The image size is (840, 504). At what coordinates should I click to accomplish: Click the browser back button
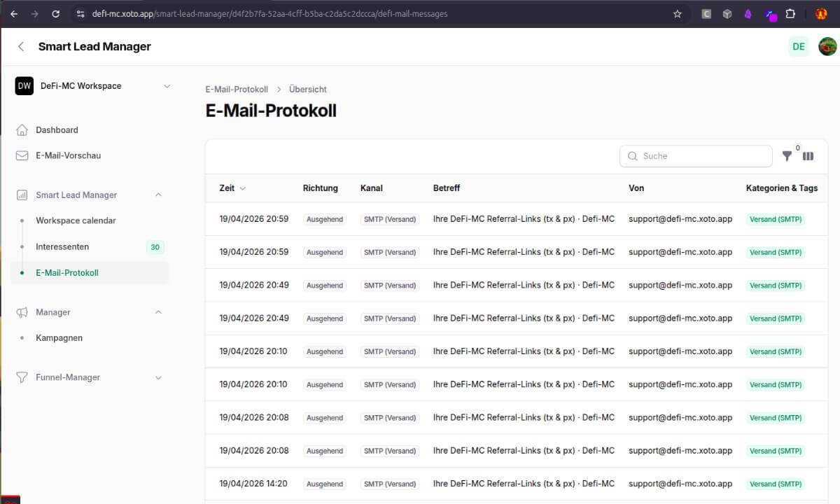(14, 13)
